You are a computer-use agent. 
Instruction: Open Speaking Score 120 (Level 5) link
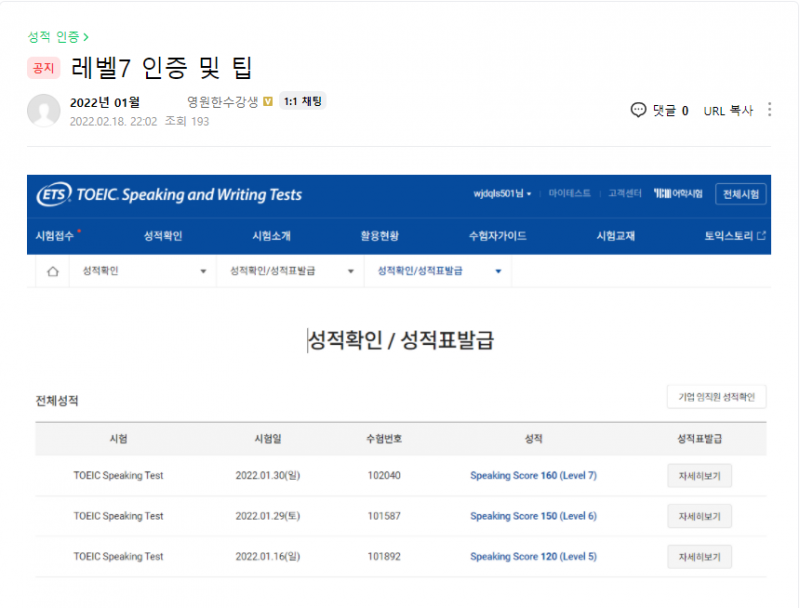pos(533,556)
